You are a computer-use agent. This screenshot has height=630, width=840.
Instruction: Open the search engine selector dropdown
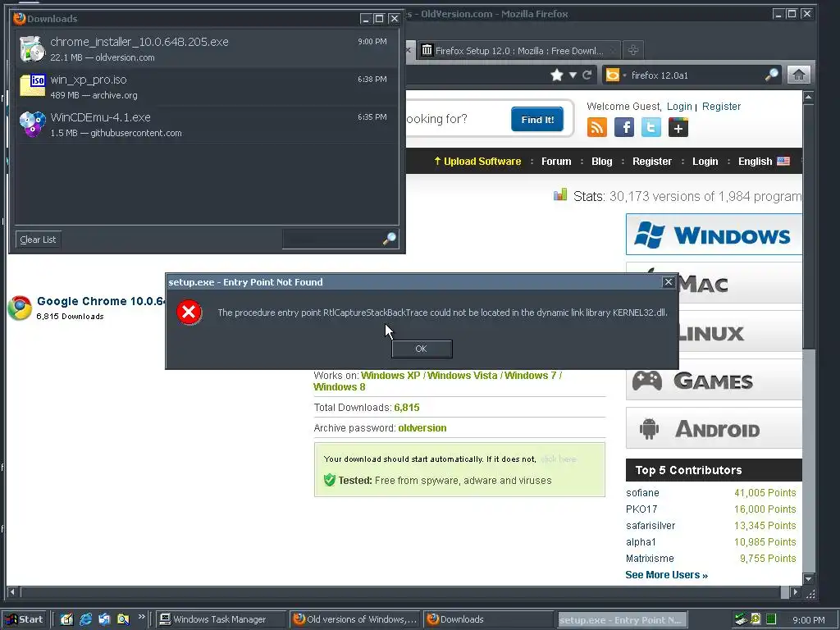pos(615,75)
